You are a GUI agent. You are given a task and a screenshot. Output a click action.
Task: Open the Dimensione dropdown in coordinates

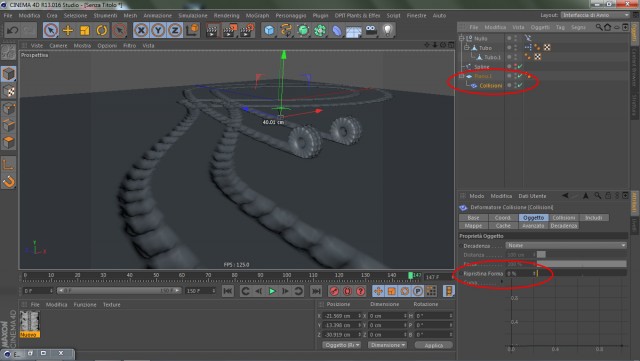click(x=387, y=345)
